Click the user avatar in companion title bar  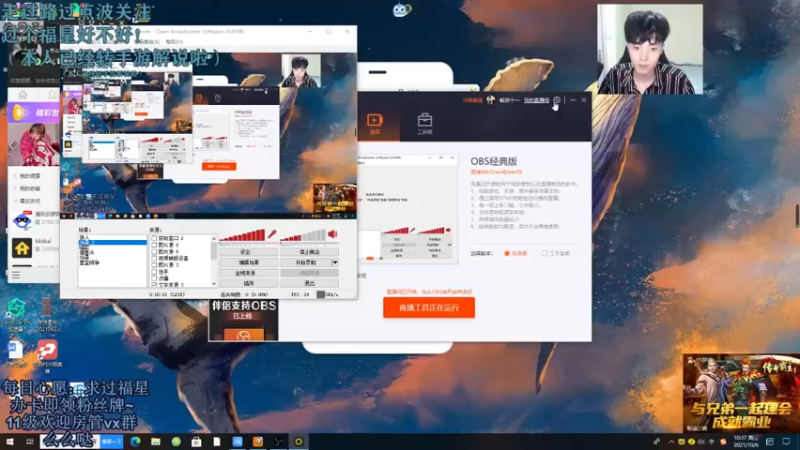pyautogui.click(x=490, y=100)
